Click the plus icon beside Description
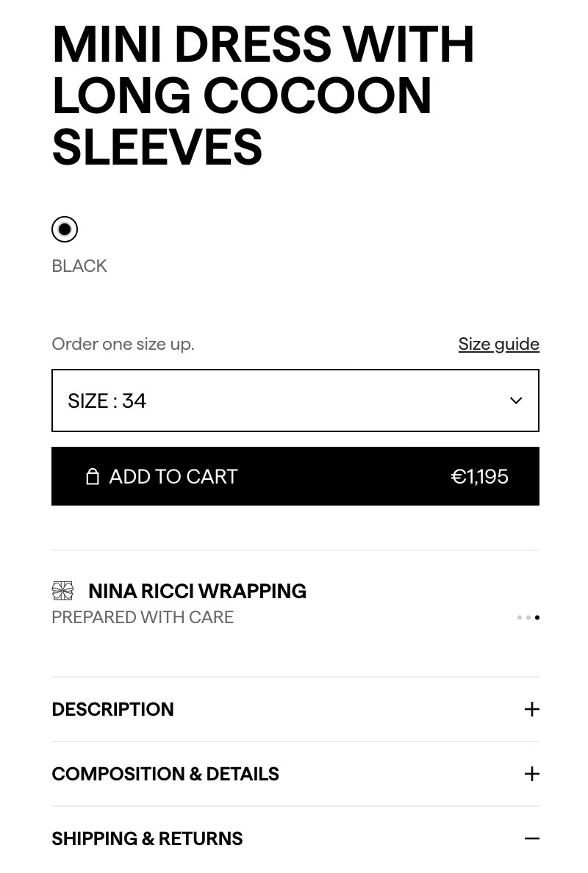This screenshot has width=588, height=873. pos(531,709)
